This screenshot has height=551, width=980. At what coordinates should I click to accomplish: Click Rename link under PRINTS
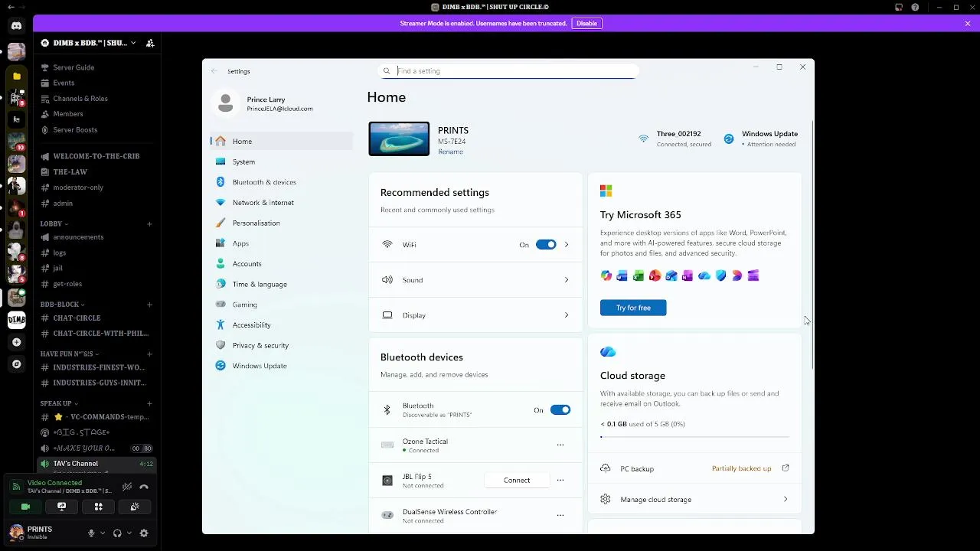point(450,152)
